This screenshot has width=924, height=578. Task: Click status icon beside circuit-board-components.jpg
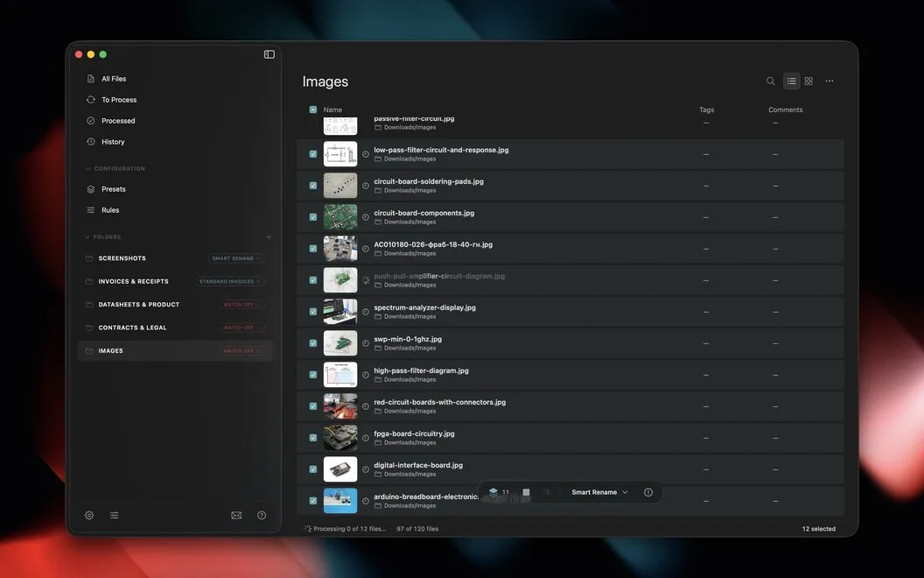click(366, 217)
